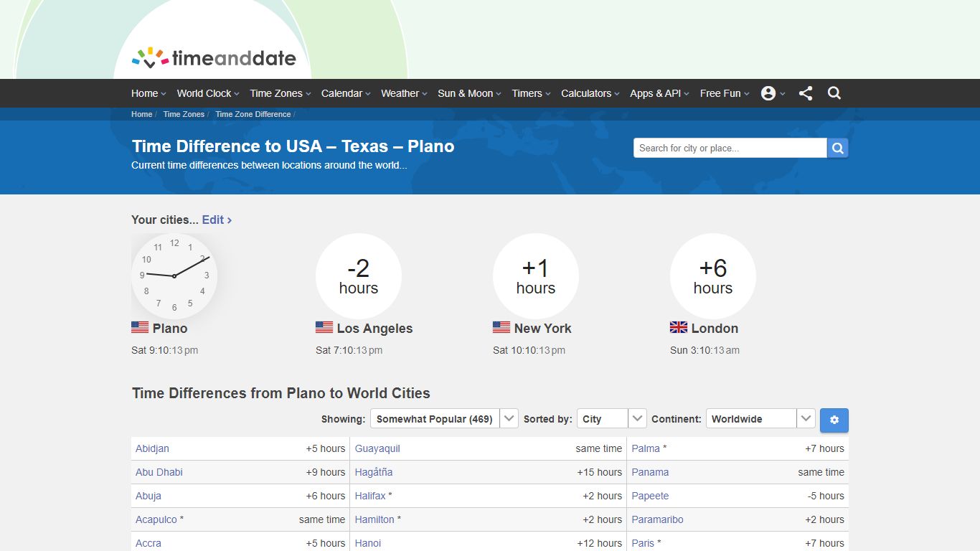Click the +1 hours circle
The image size is (980, 551).
point(536,276)
